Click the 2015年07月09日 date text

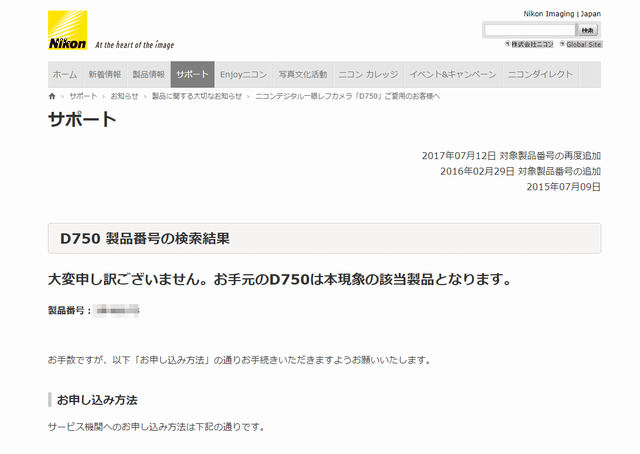coord(564,187)
